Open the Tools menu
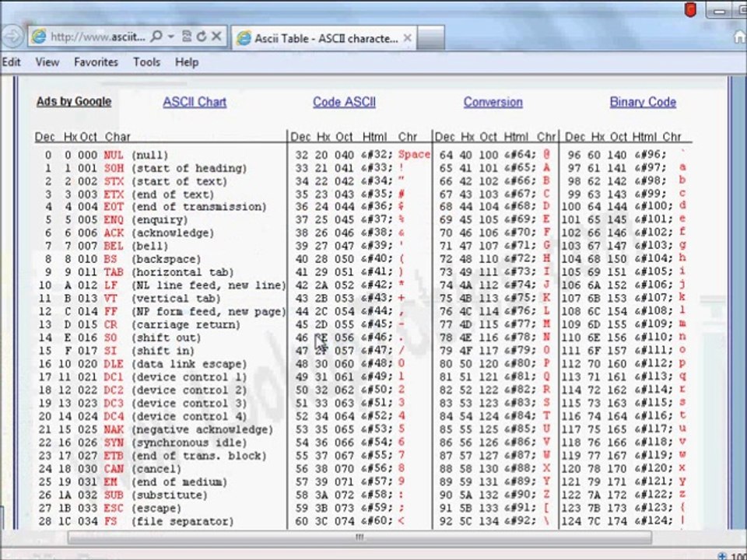Screen dimensions: 747x560 coord(146,61)
